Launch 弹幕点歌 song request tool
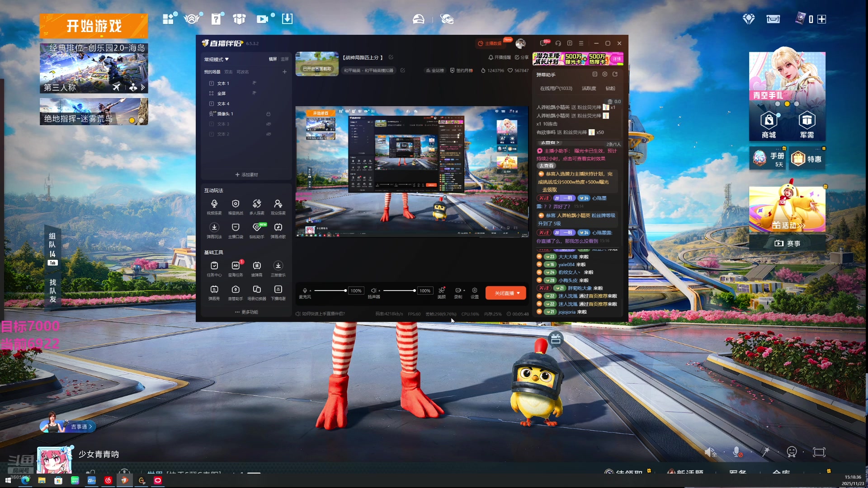Image resolution: width=868 pixels, height=488 pixels. coord(278,228)
